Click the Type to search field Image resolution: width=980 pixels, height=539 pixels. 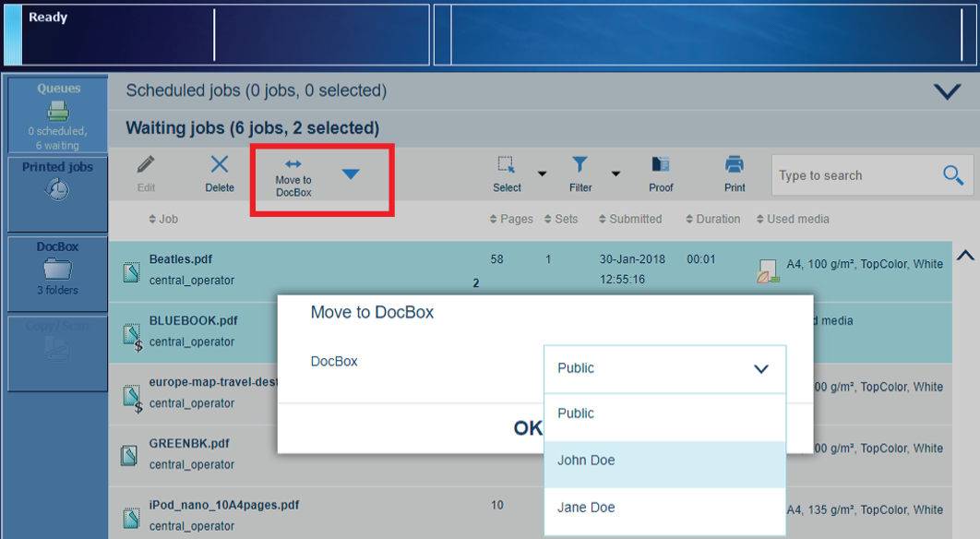[x=854, y=175]
